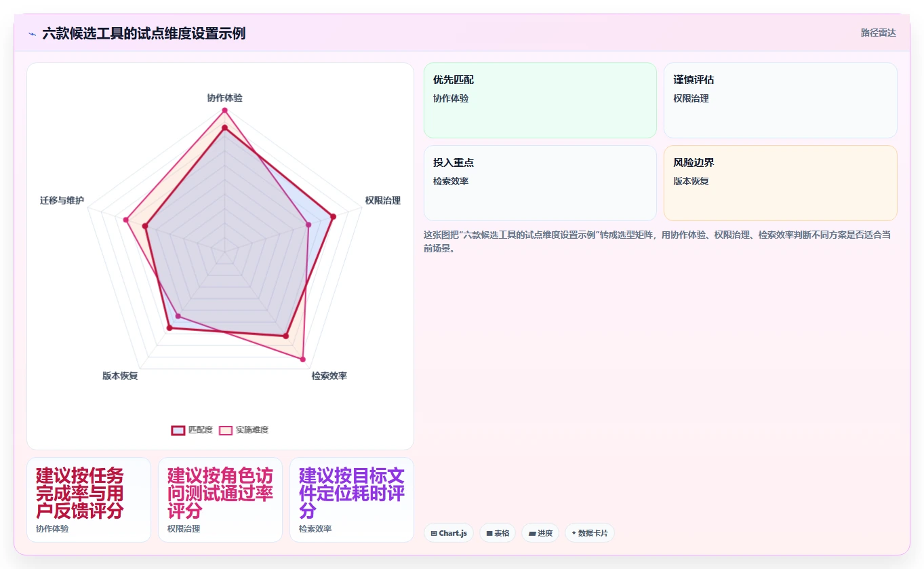Click the 检索效率 radar axis label
Viewport: 924px width, 569px height.
(x=329, y=376)
